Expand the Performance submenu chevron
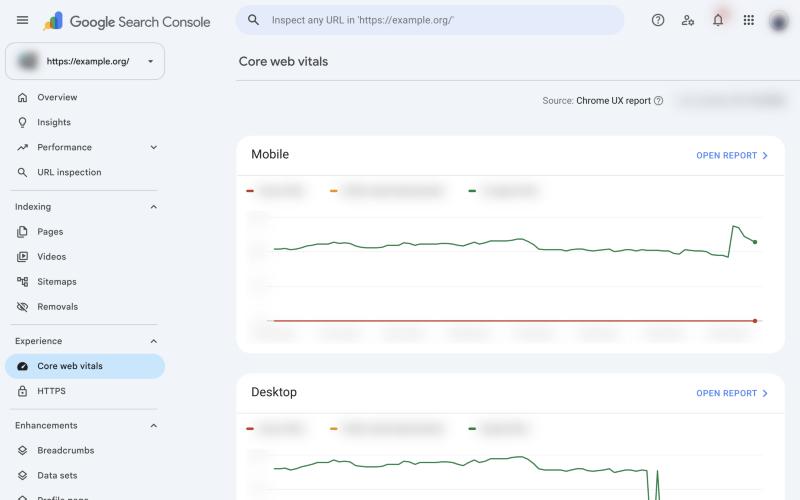Image resolution: width=800 pixels, height=500 pixels. pos(154,147)
